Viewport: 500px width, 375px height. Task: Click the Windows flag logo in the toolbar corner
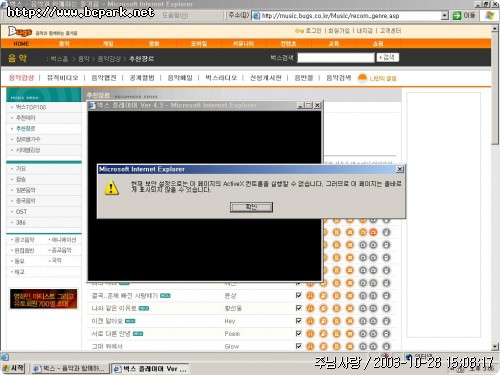click(489, 15)
